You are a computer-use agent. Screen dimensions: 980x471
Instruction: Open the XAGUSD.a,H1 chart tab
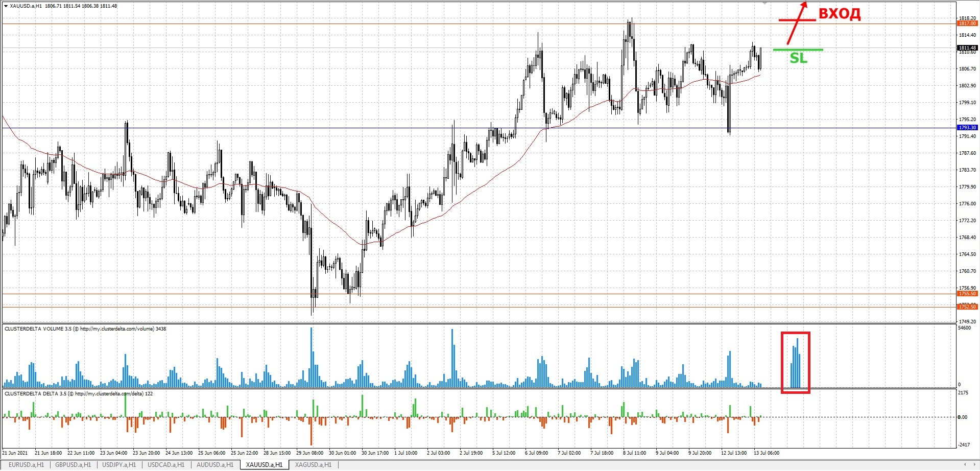pos(313,465)
